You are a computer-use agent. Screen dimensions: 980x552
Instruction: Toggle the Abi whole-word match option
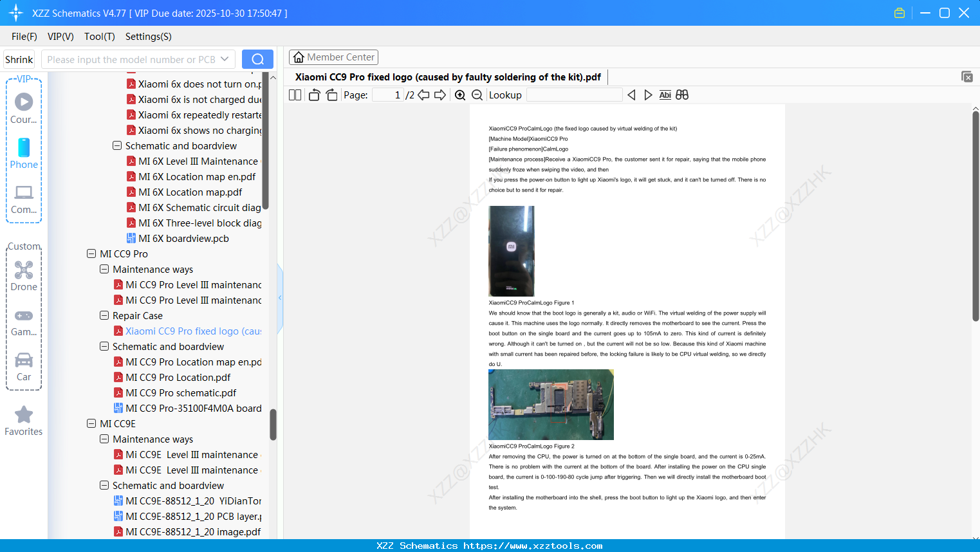click(665, 95)
